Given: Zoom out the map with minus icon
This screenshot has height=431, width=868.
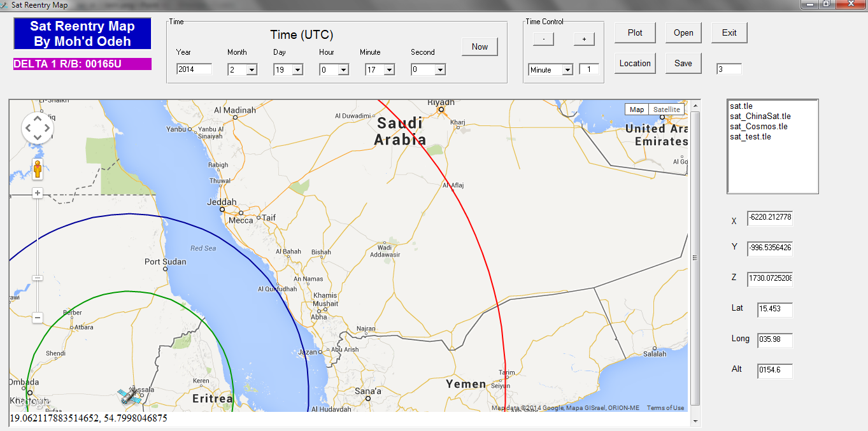Looking at the screenshot, I should pyautogui.click(x=38, y=317).
